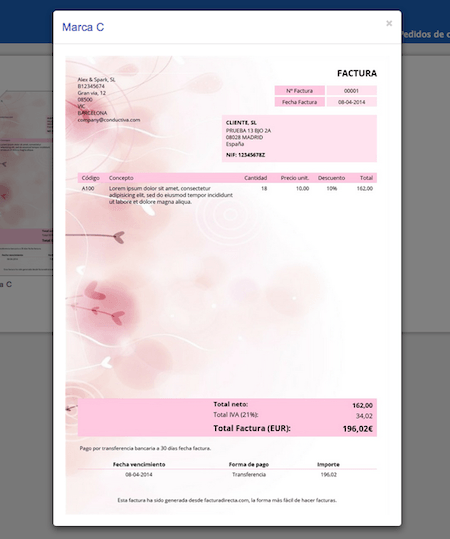450x539 pixels.
Task: Click the Total Factura (EUR) amount 196,02€
Action: [358, 429]
